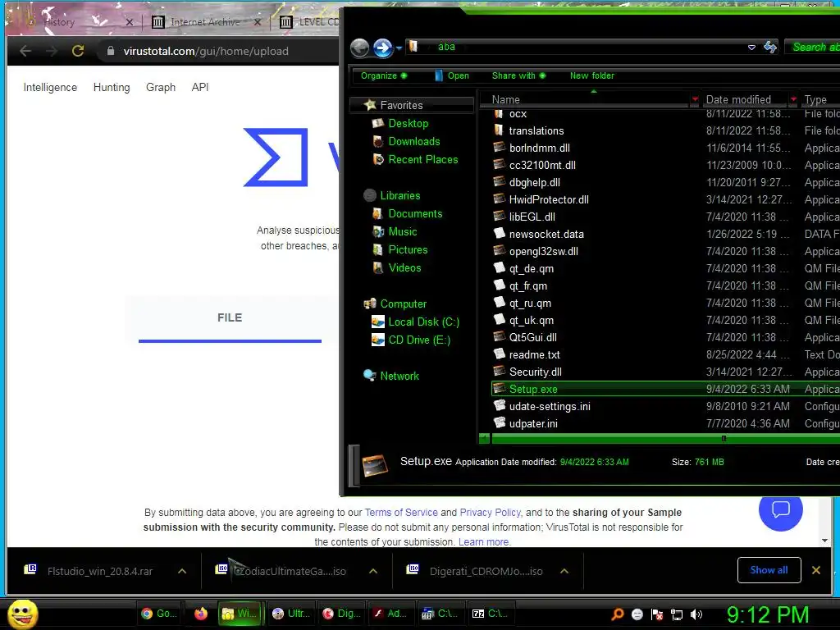Switch to the Internet Archive tab

tap(205, 22)
